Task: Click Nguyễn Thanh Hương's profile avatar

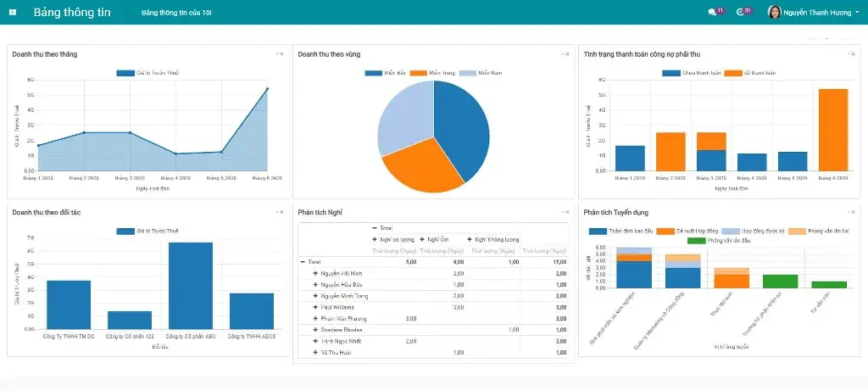Action: 774,13
